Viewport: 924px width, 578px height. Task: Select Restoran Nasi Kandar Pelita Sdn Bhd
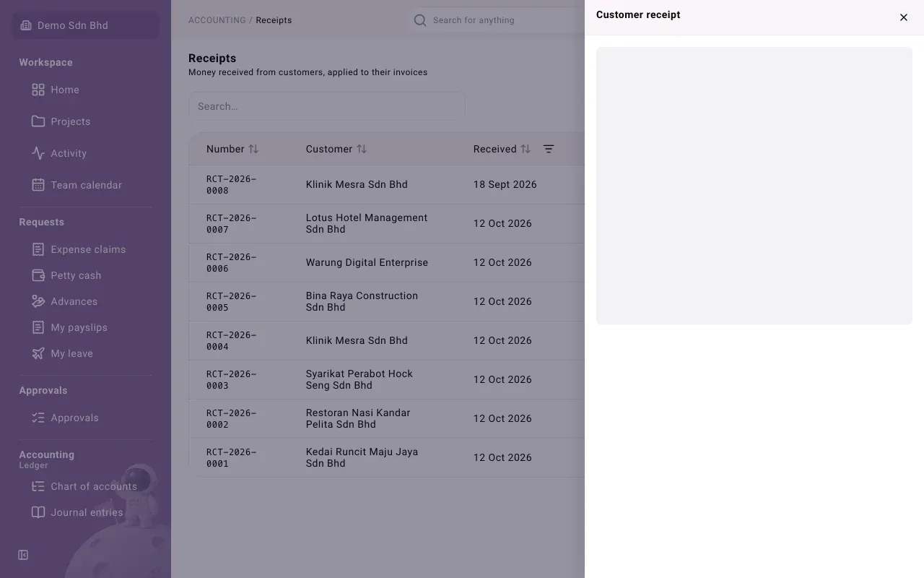387,418
